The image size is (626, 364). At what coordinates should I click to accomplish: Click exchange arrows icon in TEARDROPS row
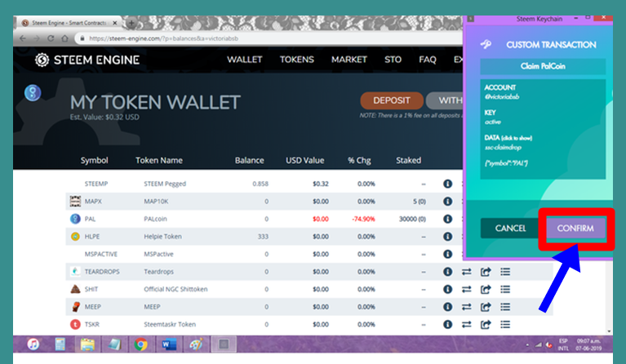(466, 272)
